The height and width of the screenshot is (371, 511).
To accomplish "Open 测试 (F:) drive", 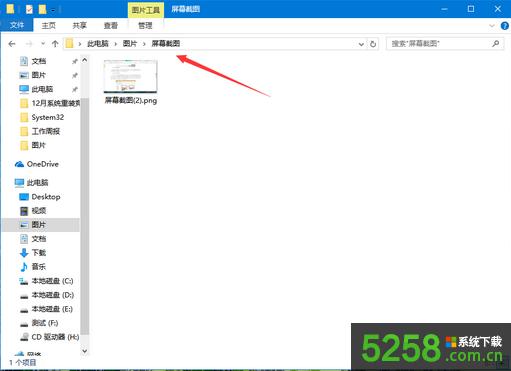I will coord(45,323).
